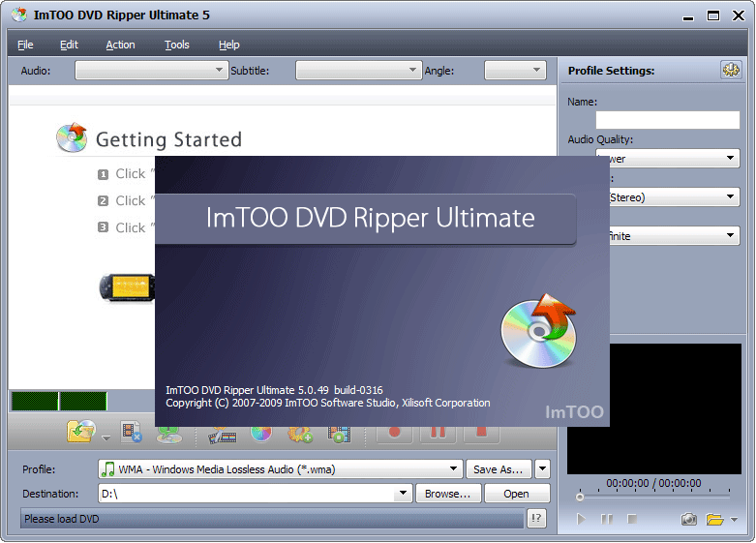Open the snapshot folder icon
The width and height of the screenshot is (756, 543).
pyautogui.click(x=715, y=519)
